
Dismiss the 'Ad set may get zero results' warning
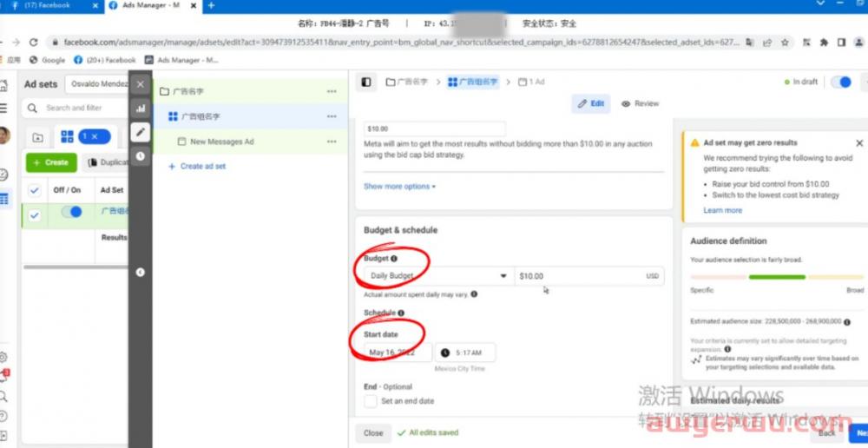click(x=859, y=143)
